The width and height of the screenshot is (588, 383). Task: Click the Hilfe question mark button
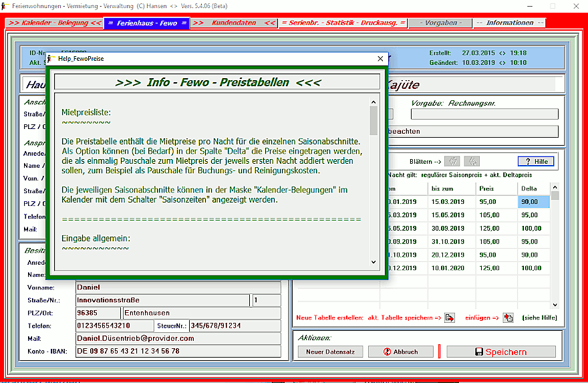(x=535, y=162)
